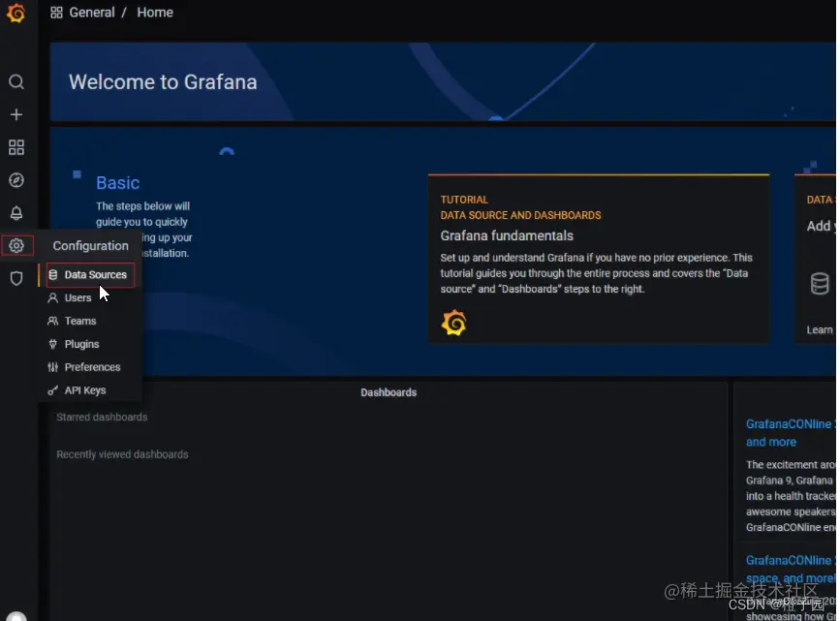Viewport: 840px width, 621px height.
Task: Open the Explore compass icon
Action: (16, 180)
